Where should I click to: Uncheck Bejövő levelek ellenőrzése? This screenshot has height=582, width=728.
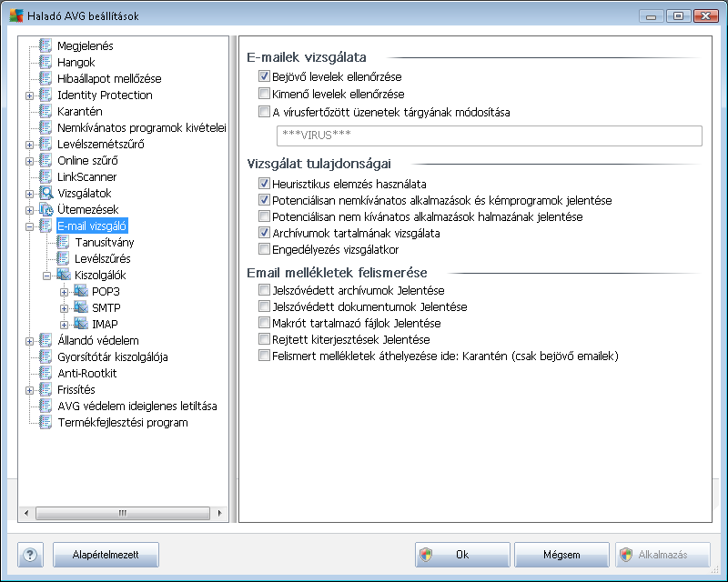tap(264, 76)
